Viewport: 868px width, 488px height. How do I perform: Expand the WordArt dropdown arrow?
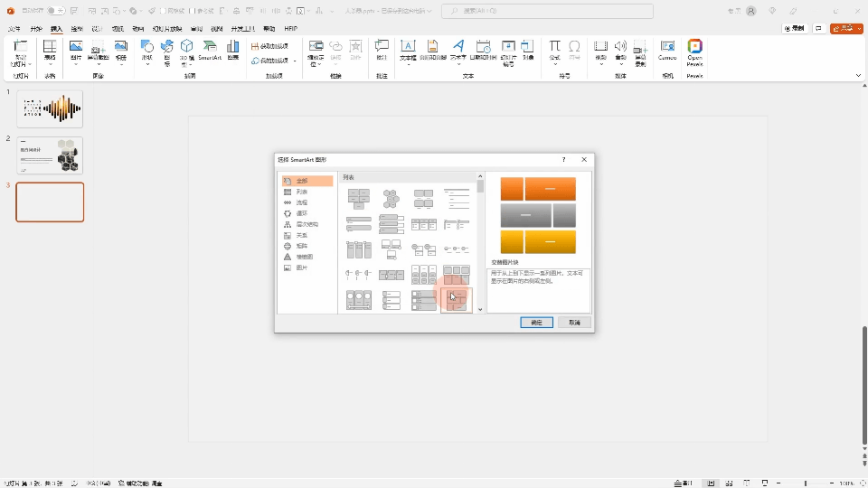[458, 65]
